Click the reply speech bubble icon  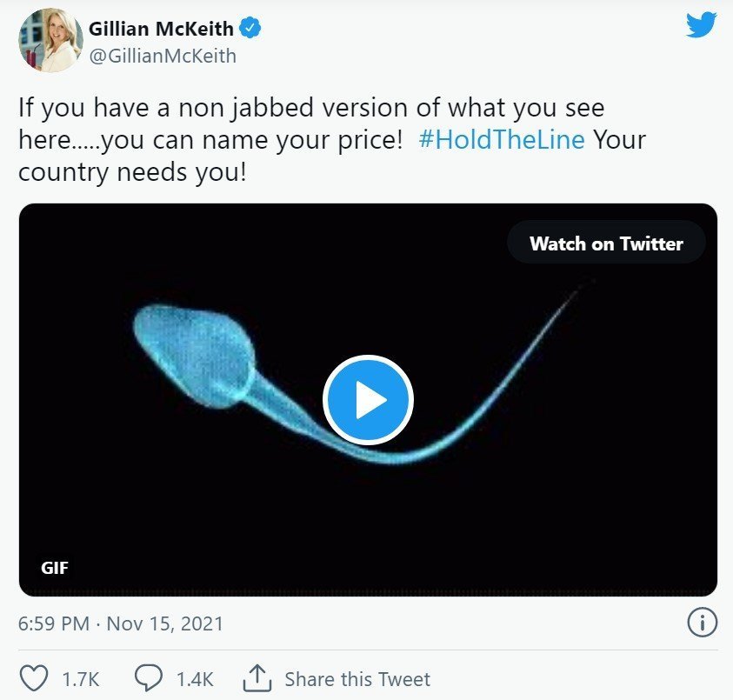tap(147, 678)
